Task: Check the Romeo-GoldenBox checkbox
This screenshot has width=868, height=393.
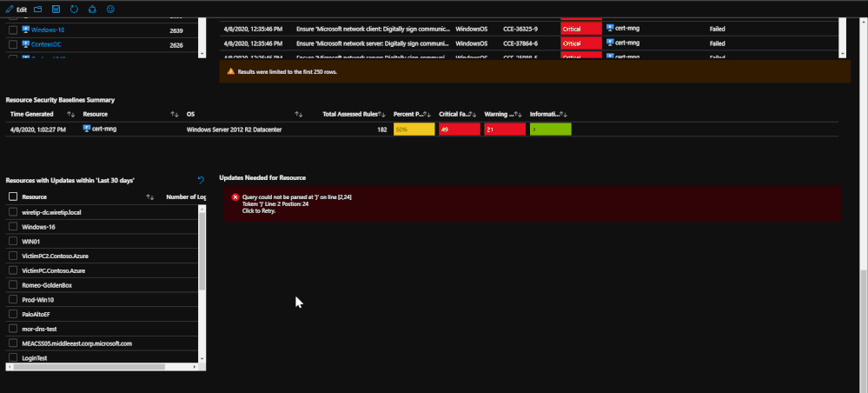Action: coord(13,285)
